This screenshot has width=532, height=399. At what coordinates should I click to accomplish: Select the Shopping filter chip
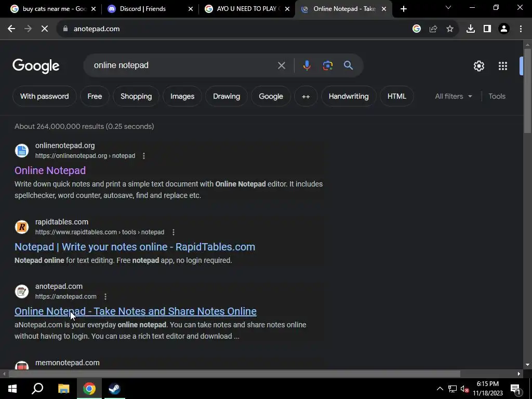click(x=136, y=96)
